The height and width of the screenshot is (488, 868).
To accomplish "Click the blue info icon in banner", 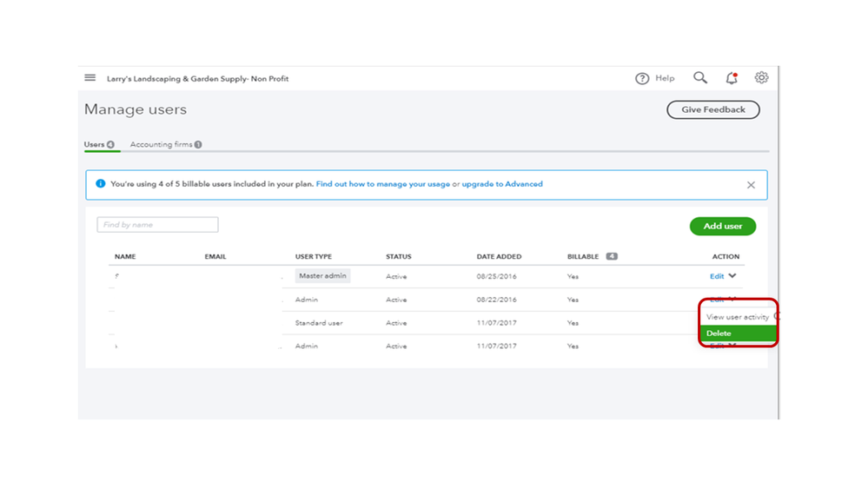I will click(x=101, y=184).
